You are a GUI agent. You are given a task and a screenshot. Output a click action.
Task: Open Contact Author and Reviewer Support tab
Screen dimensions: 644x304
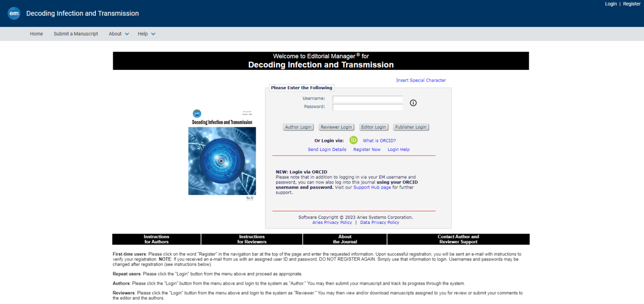tap(458, 239)
